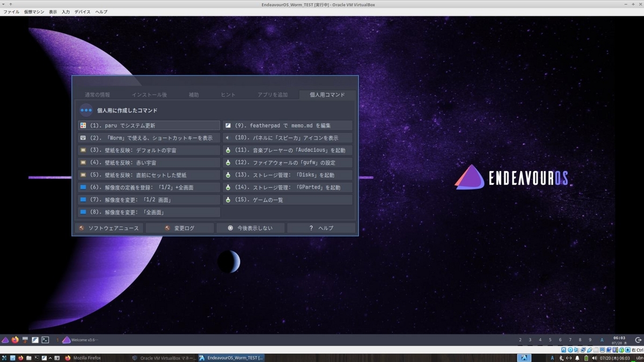Apply default space wallpaper with command (3)

pyautogui.click(x=149, y=150)
